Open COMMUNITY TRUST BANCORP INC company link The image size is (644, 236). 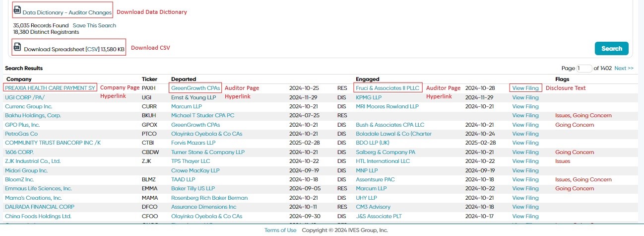[x=53, y=143]
